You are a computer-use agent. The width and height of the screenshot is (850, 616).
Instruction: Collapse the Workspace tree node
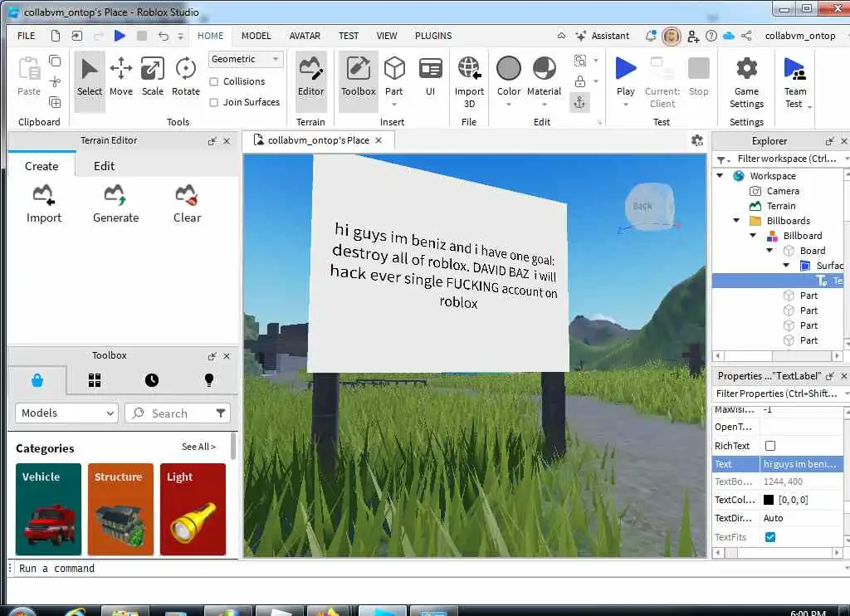pos(720,176)
